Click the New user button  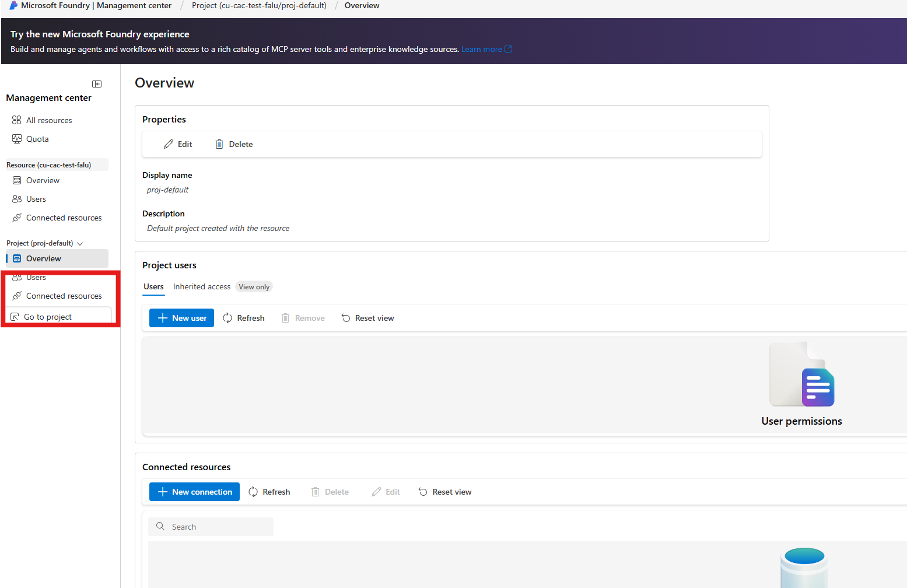182,318
